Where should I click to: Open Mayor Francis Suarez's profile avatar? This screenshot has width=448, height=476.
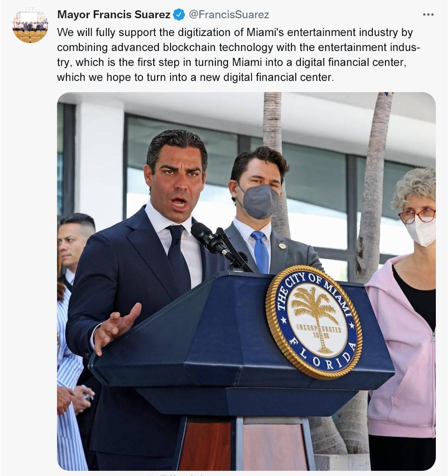tap(30, 25)
